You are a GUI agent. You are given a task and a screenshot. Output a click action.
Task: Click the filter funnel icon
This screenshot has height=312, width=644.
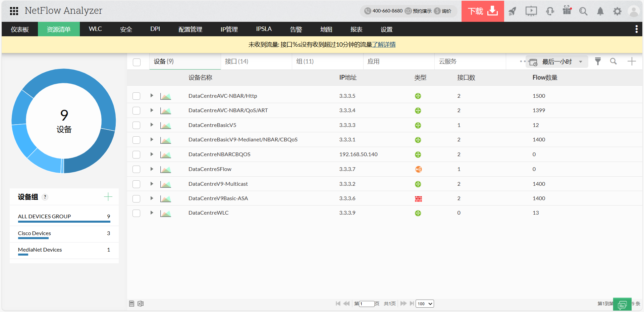[x=598, y=61]
